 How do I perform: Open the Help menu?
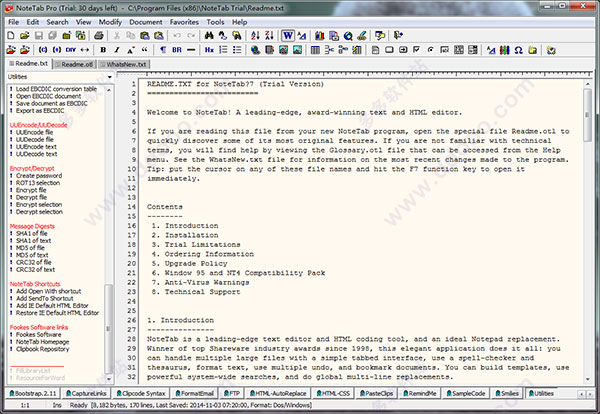[x=240, y=22]
